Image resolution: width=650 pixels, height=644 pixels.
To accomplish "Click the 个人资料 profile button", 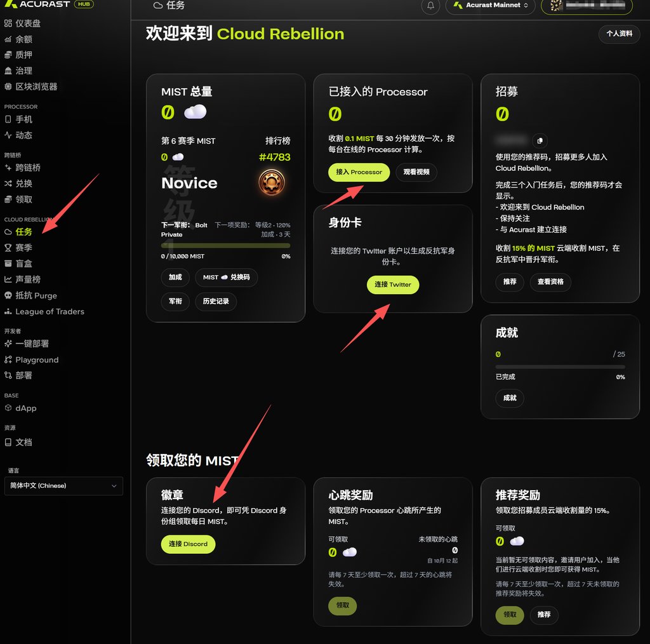I will [620, 34].
